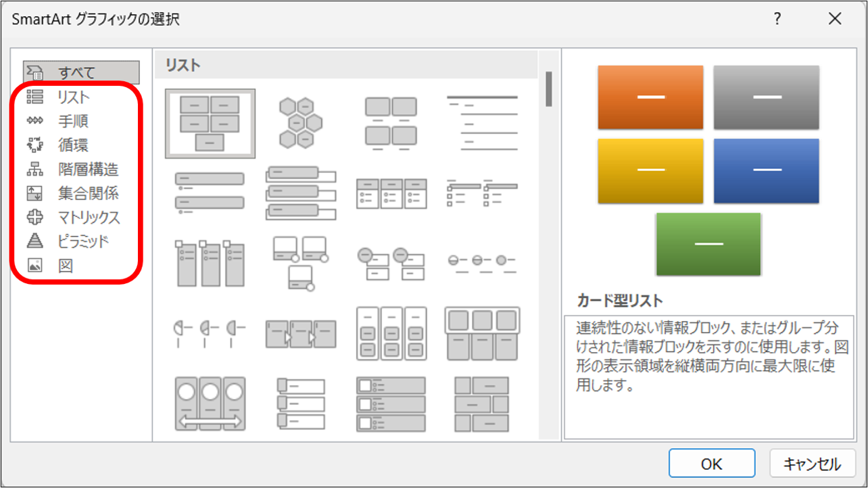Choose the circles with stacked boxes layout
This screenshot has width=868, height=488.
(x=391, y=263)
